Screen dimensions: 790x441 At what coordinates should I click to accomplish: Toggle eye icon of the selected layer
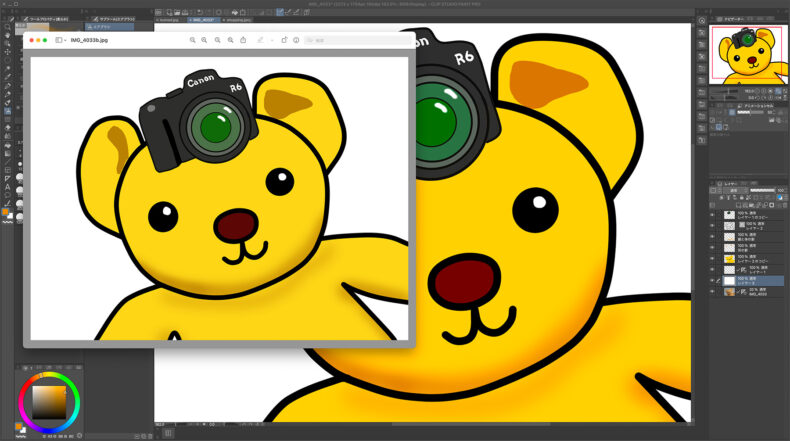point(712,280)
